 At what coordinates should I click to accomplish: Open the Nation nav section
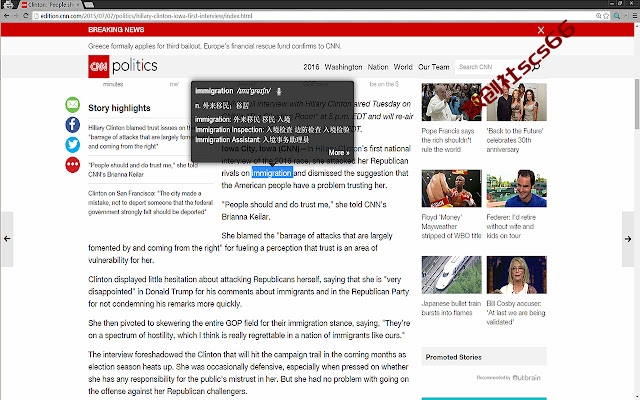(x=378, y=67)
